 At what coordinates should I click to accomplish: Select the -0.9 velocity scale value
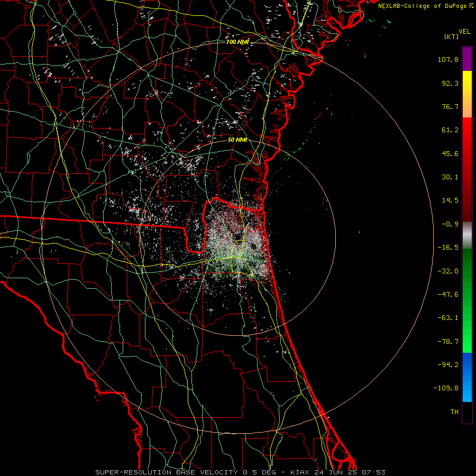pos(450,224)
